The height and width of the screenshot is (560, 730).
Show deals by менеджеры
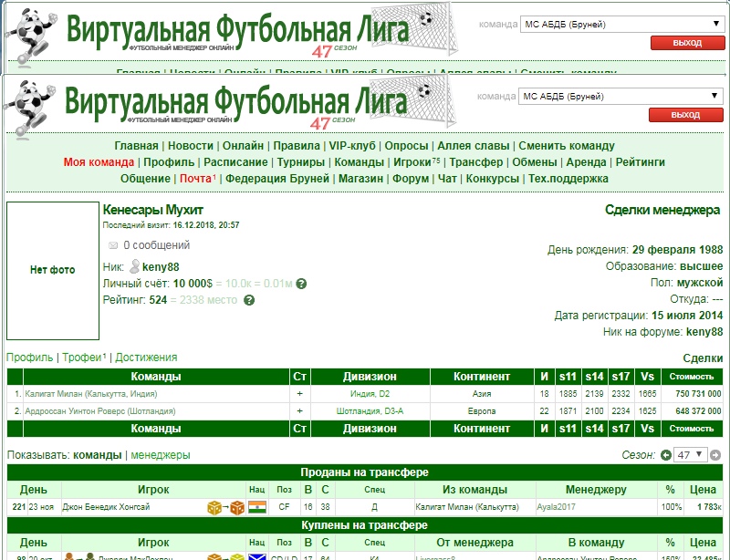(161, 454)
